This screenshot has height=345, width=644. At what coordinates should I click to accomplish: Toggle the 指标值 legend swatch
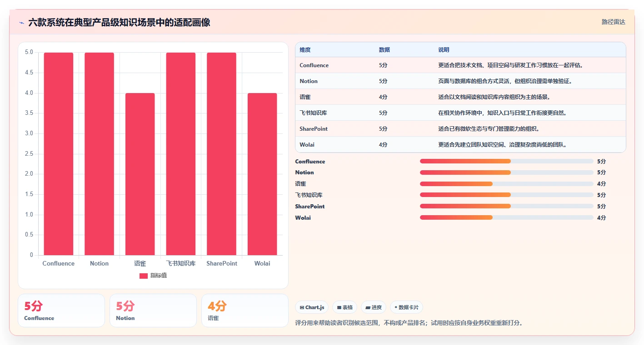(x=144, y=276)
